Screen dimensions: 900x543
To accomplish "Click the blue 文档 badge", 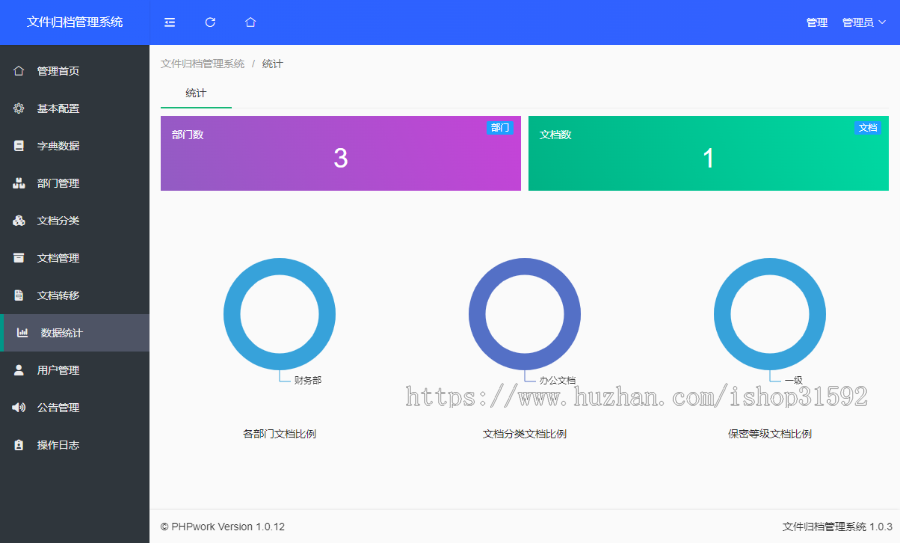I will [868, 127].
